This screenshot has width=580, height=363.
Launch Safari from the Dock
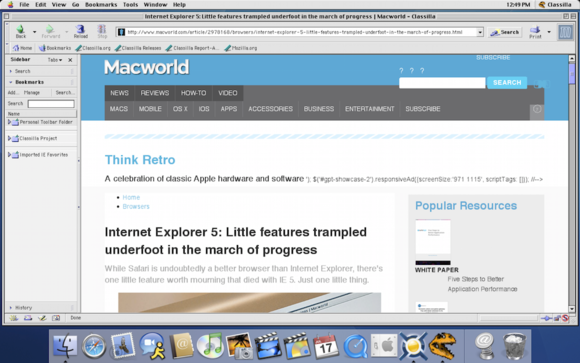(94, 346)
